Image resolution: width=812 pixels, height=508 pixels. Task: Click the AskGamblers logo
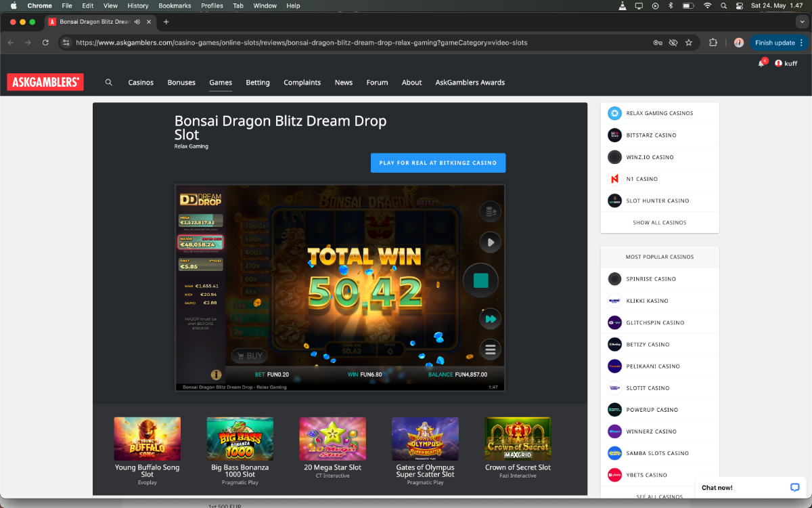pos(45,83)
